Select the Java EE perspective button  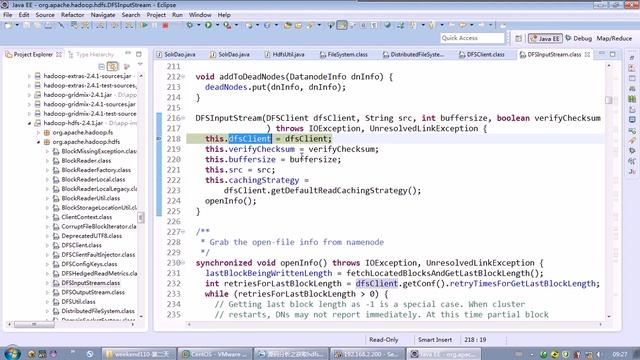pyautogui.click(x=545, y=38)
